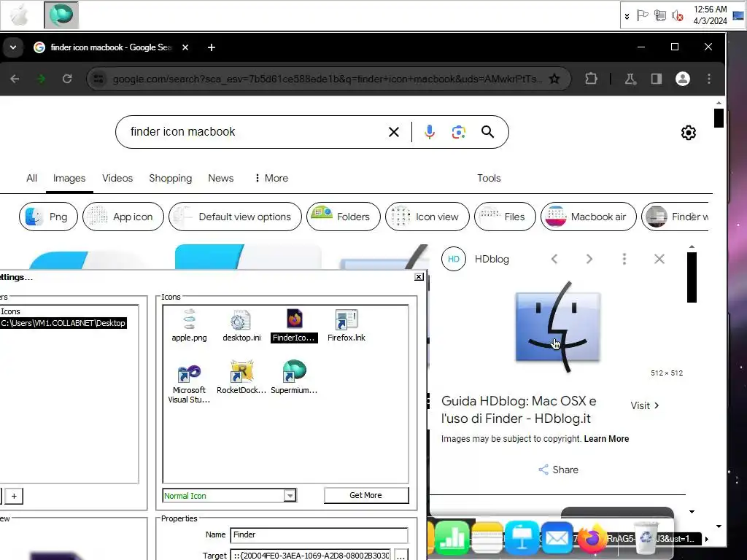Select Microsoft Visual Studio shortcut icon
This screenshot has height=560, width=747.
(x=189, y=384)
